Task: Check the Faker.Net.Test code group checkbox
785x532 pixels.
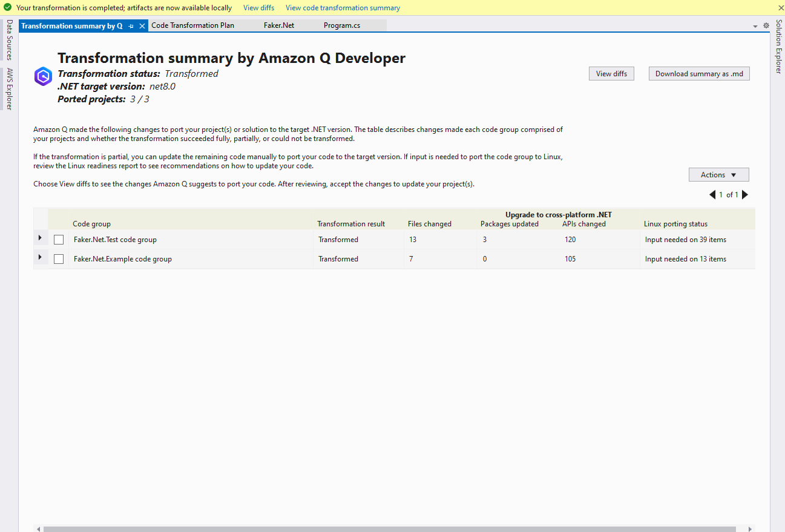Action: (59, 240)
